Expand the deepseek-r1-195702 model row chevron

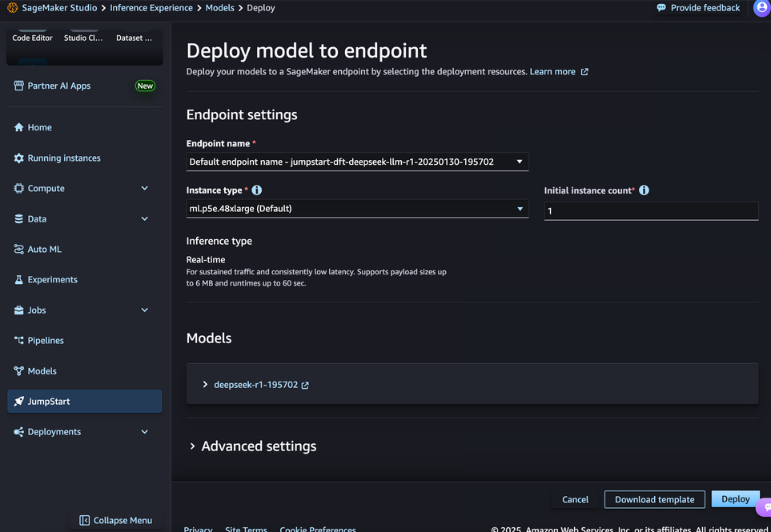pyautogui.click(x=205, y=385)
